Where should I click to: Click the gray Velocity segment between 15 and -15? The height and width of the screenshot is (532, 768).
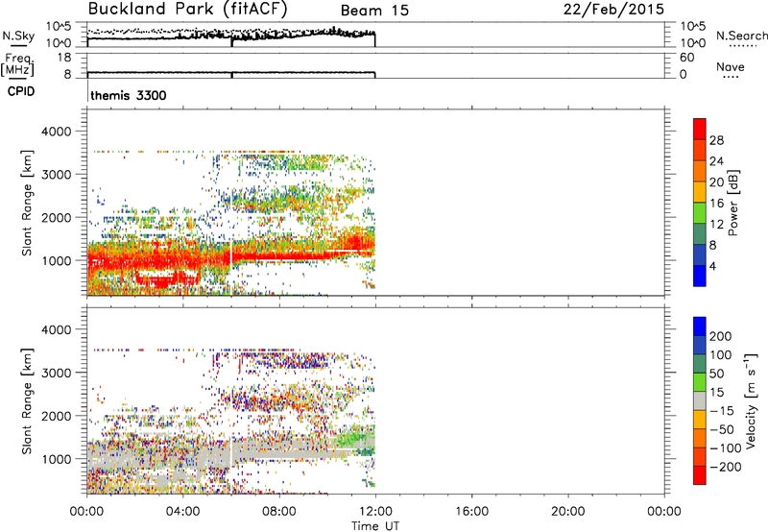[x=700, y=400]
